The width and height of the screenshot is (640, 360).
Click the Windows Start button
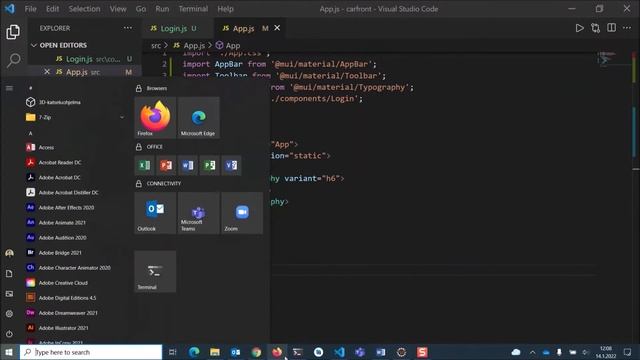(9, 352)
